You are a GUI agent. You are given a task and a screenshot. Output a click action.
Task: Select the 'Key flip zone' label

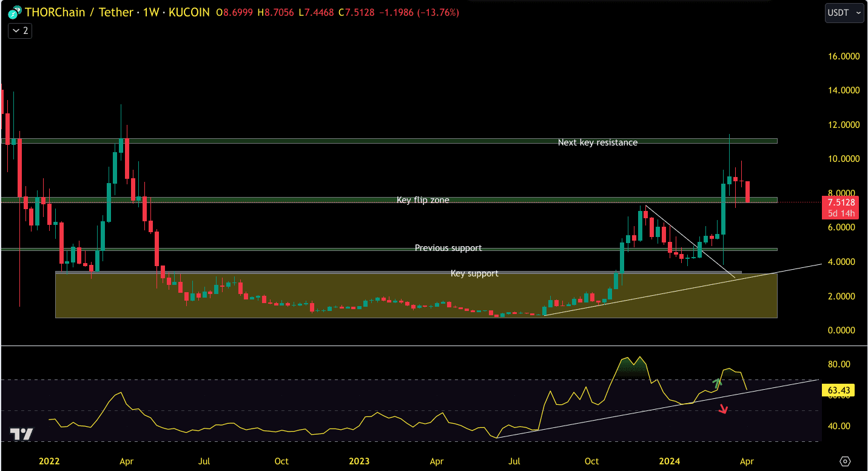(x=423, y=200)
